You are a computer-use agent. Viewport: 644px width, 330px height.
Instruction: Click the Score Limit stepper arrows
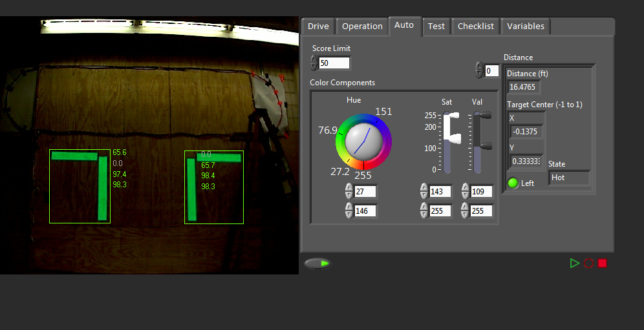pos(314,63)
